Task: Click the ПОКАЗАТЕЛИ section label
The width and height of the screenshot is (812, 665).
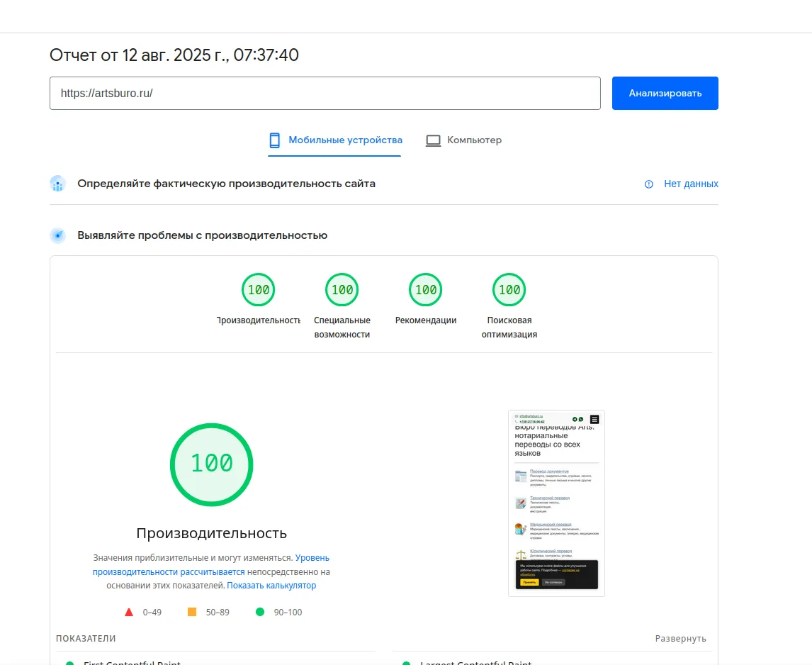Action: [86, 639]
